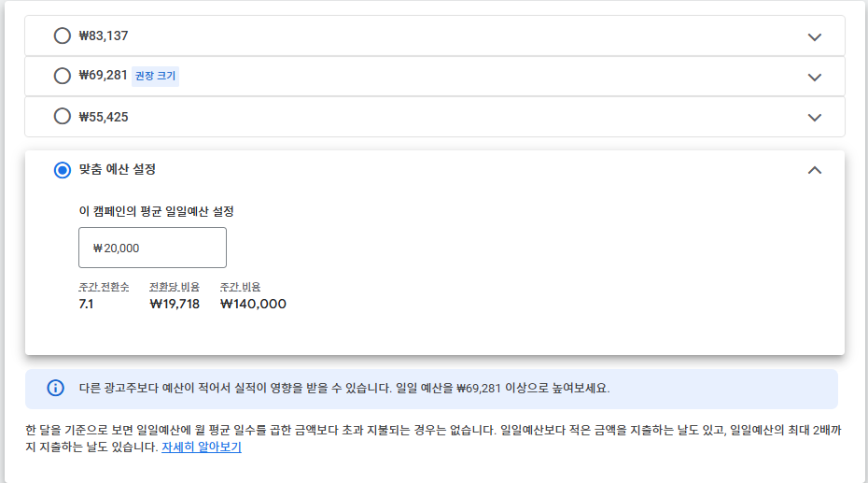Click the ₩83,137 amount label

click(104, 36)
